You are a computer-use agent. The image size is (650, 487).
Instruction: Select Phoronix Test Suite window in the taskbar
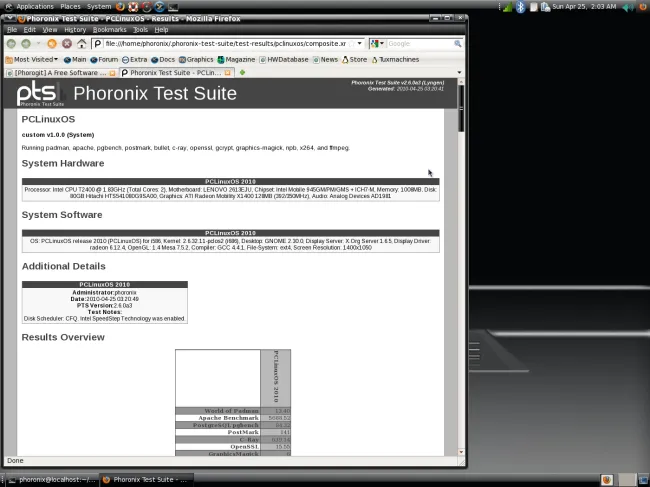147,480
